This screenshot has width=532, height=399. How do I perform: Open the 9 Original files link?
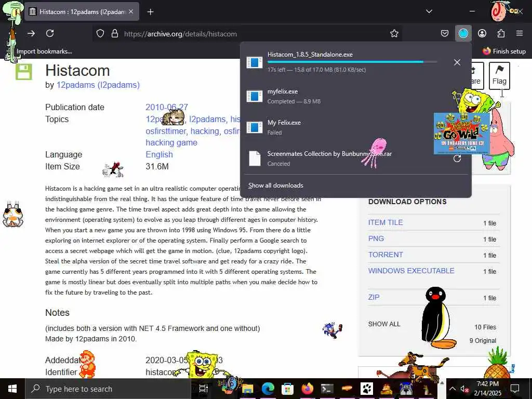point(483,341)
